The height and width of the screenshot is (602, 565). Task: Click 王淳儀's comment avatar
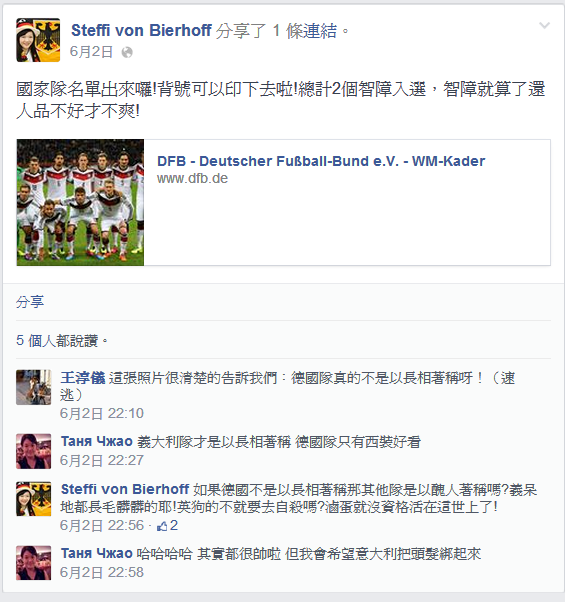(x=33, y=387)
